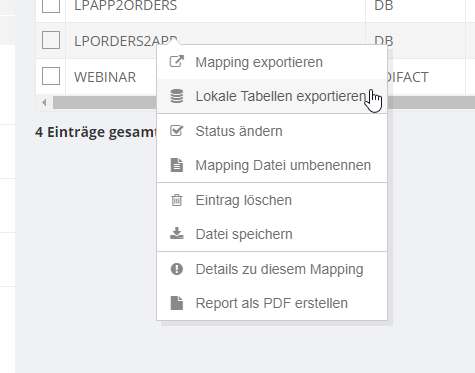475x373 pixels.
Task: Click the checkmark icon next to Status ändern
Action: (x=177, y=131)
